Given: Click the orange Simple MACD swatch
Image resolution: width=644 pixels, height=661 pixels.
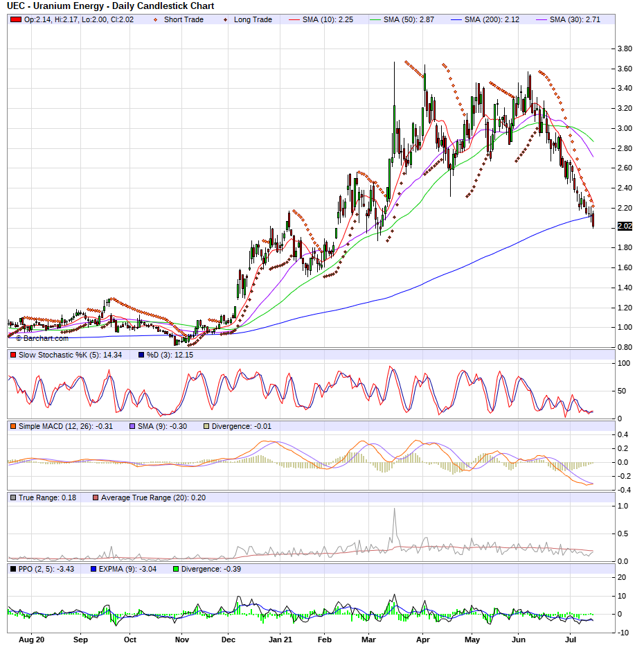Looking at the screenshot, I should (x=13, y=426).
